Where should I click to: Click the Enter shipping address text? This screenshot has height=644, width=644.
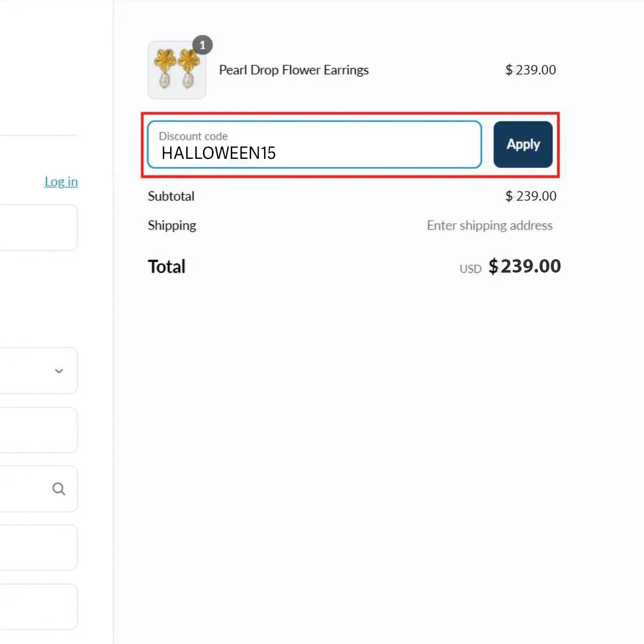pos(489,225)
